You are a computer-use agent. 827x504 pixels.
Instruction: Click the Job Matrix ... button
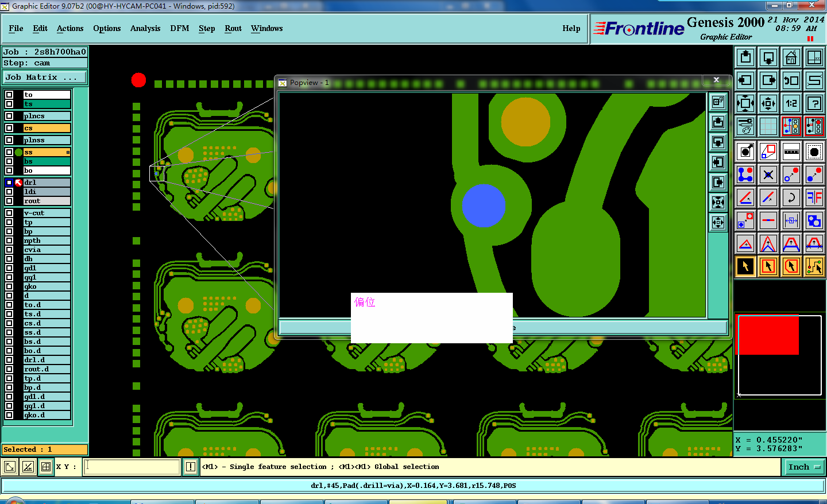coord(45,77)
